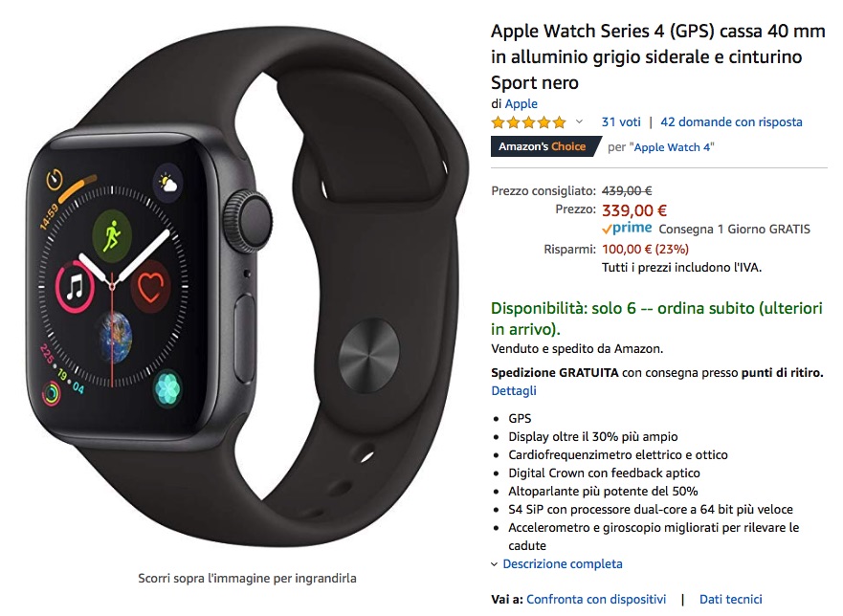Click the Apple brand link
The height and width of the screenshot is (616, 843).
[521, 103]
